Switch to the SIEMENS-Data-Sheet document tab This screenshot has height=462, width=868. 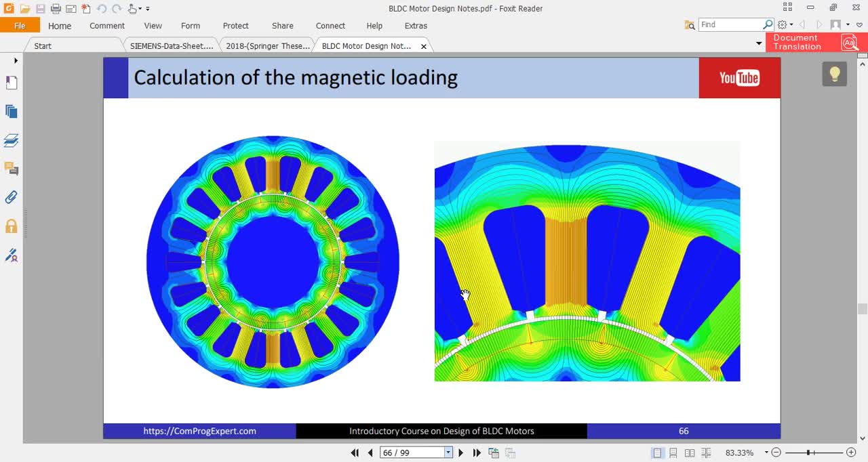172,46
